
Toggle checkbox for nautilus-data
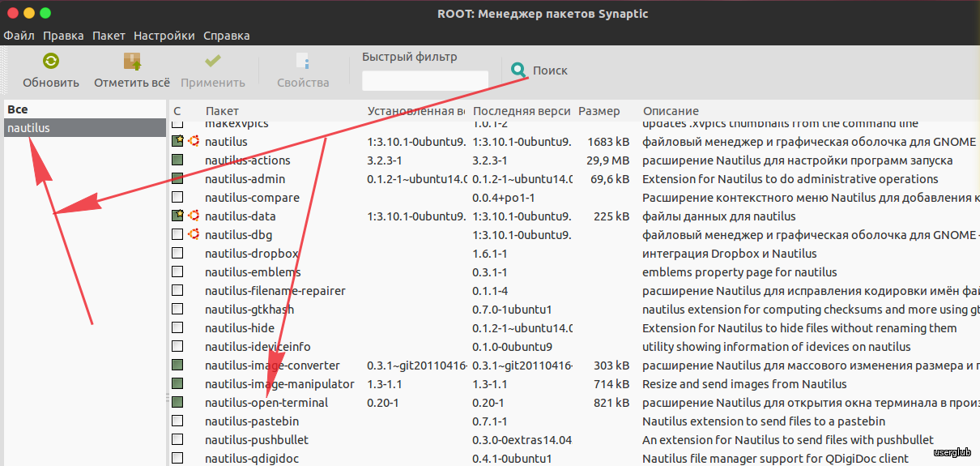[x=177, y=216]
